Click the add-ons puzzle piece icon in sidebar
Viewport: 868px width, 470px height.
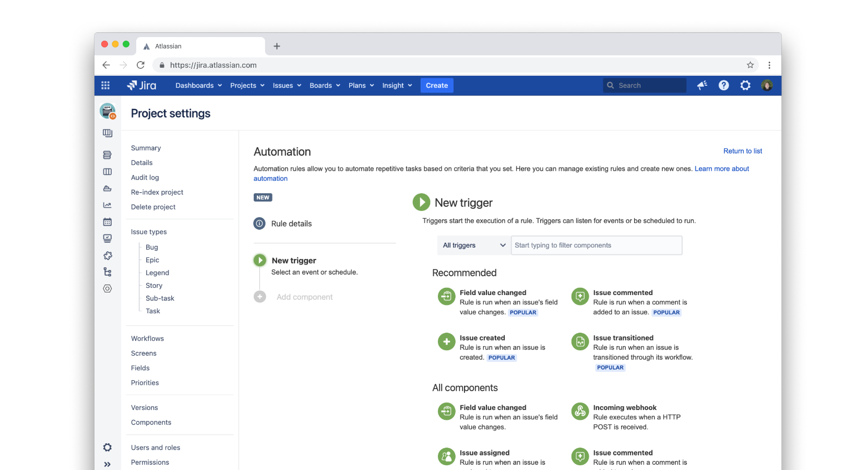107,255
